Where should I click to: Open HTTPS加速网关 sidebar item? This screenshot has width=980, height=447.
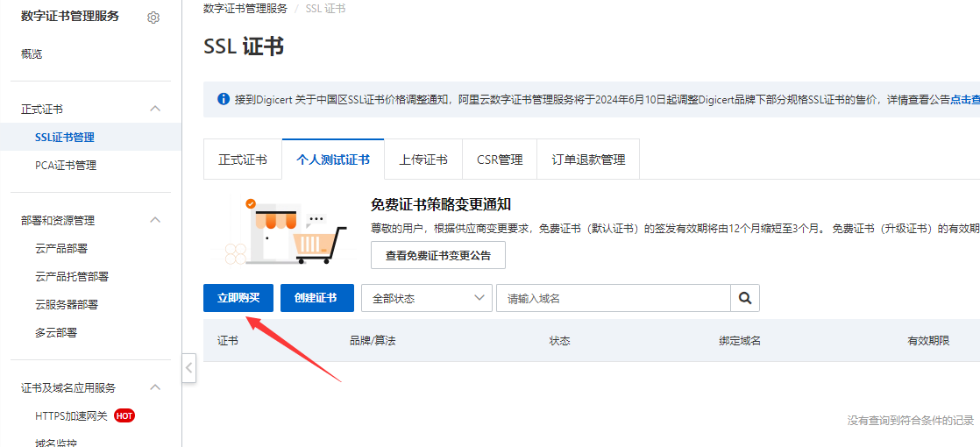(x=71, y=415)
